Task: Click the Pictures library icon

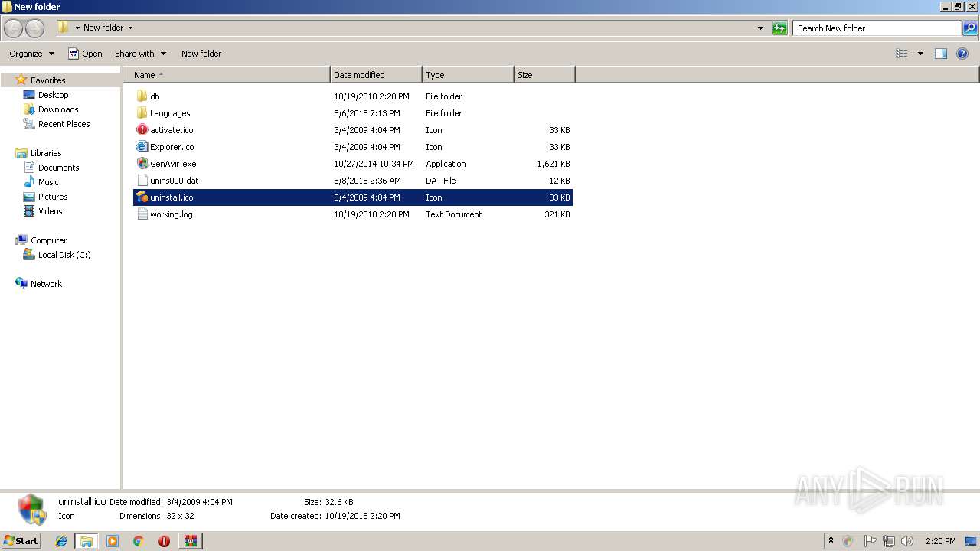Action: tap(29, 197)
